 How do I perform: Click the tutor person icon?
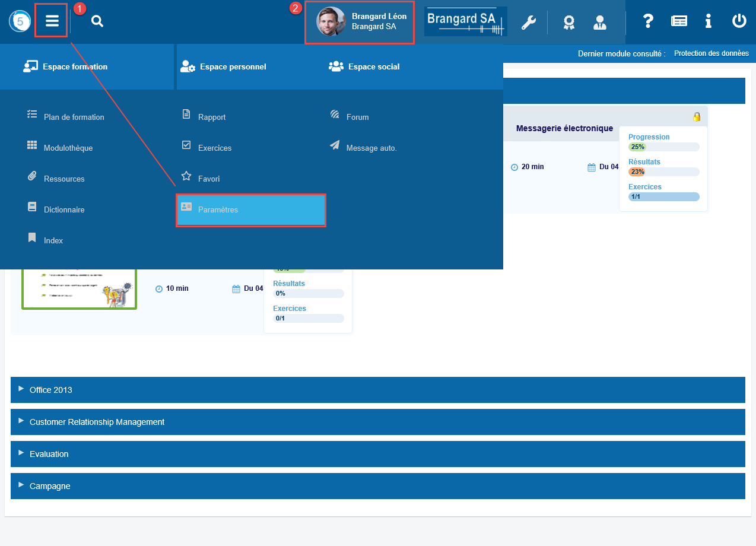coord(599,23)
